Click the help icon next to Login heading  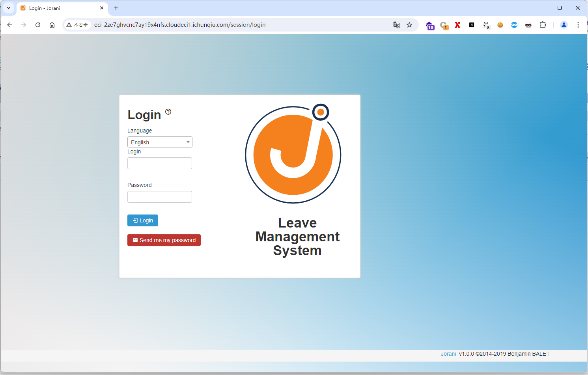point(168,112)
